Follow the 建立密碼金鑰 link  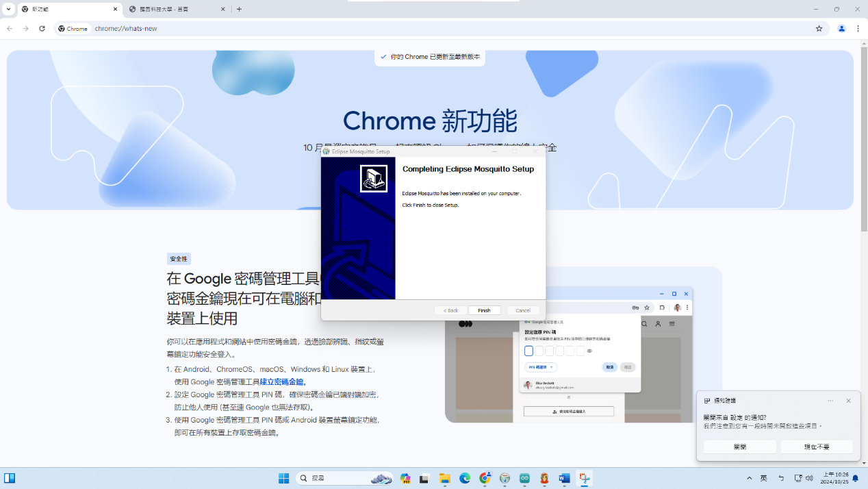(281, 381)
